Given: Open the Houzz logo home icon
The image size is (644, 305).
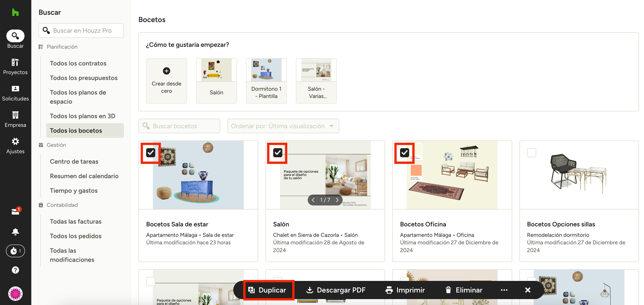Looking at the screenshot, I should (15, 12).
